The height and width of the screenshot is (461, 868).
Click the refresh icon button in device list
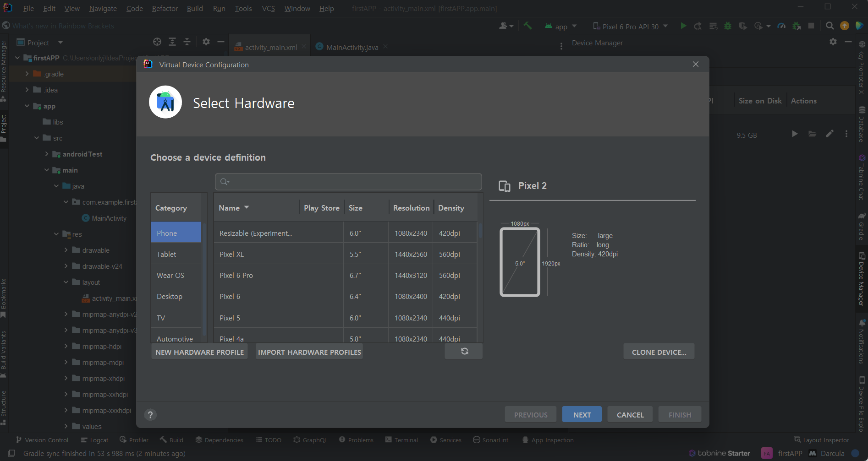point(464,351)
